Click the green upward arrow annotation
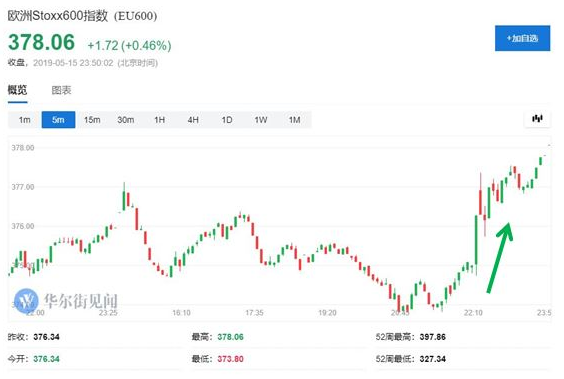Viewport: 564px width, 379px height. click(500, 257)
